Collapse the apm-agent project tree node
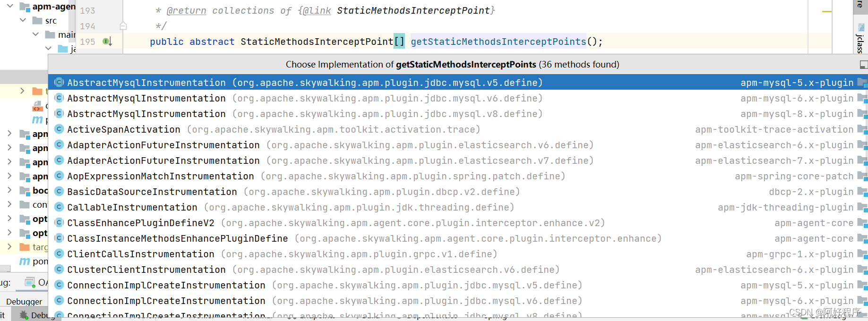The height and width of the screenshot is (321, 868). click(x=10, y=6)
